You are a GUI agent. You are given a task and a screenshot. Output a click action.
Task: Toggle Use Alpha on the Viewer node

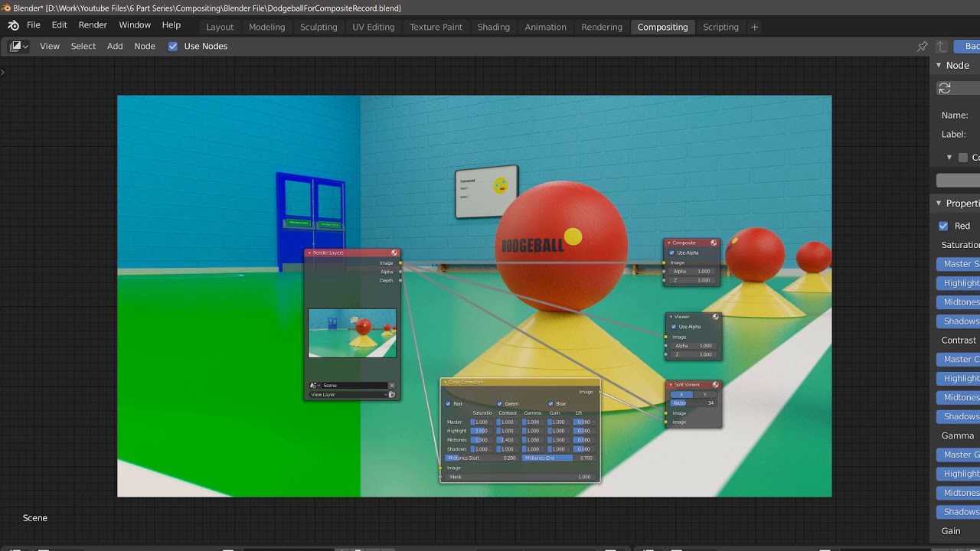[x=674, y=327]
